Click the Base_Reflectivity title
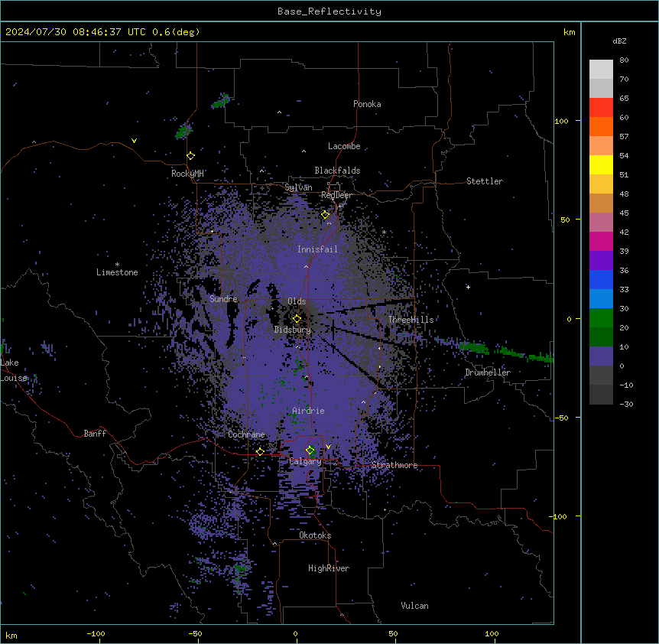Image resolution: width=659 pixels, height=644 pixels. pyautogui.click(x=329, y=11)
